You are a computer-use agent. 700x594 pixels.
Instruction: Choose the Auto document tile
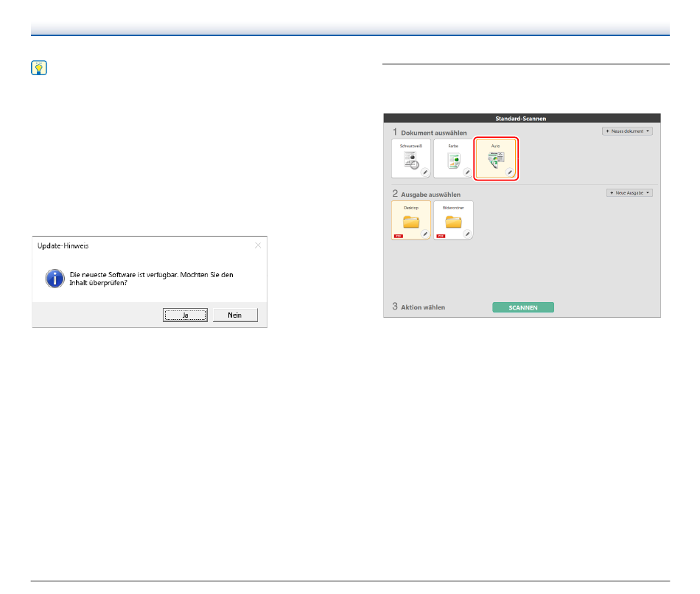click(494, 158)
